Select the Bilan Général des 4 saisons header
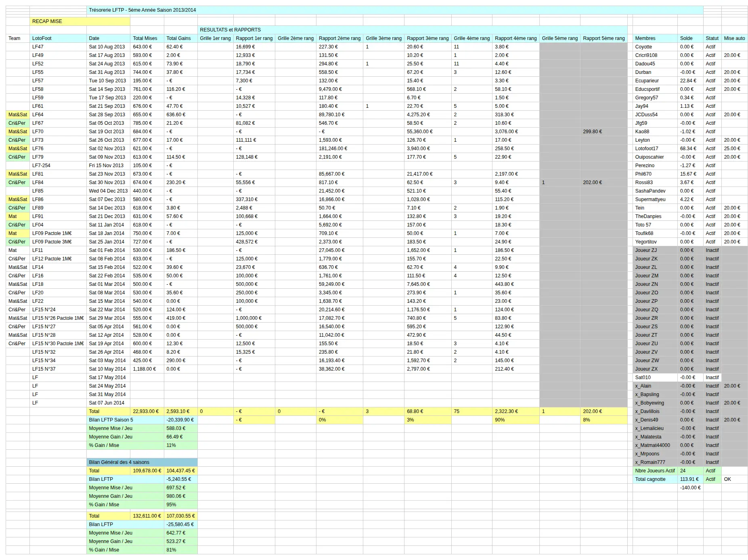The height and width of the screenshot is (560, 748). pos(142,462)
